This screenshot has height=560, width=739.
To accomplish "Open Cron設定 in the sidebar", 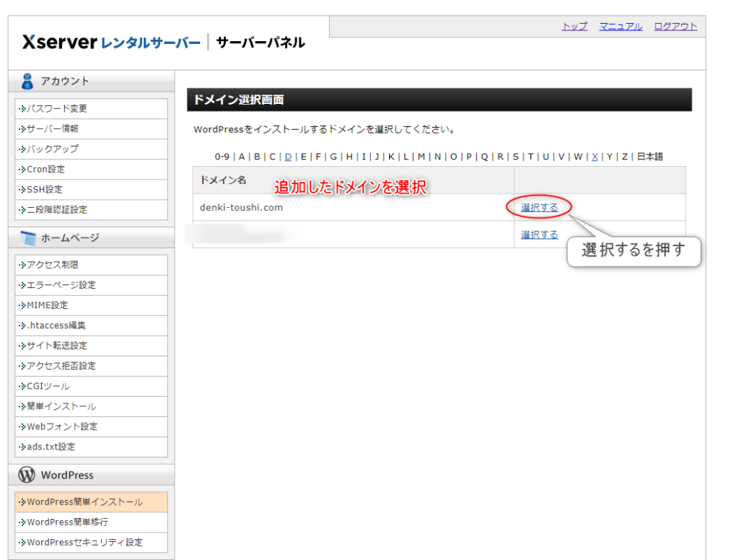I will 92,169.
